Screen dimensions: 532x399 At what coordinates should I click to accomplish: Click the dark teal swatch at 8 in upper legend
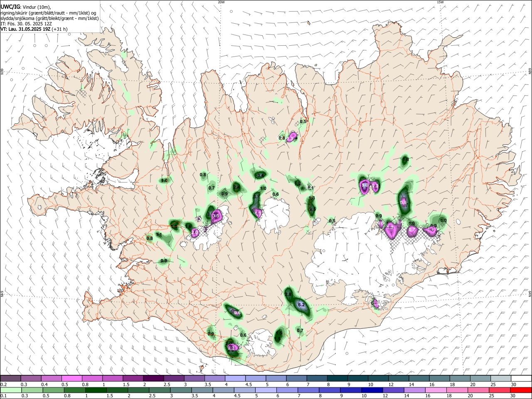(337, 378)
